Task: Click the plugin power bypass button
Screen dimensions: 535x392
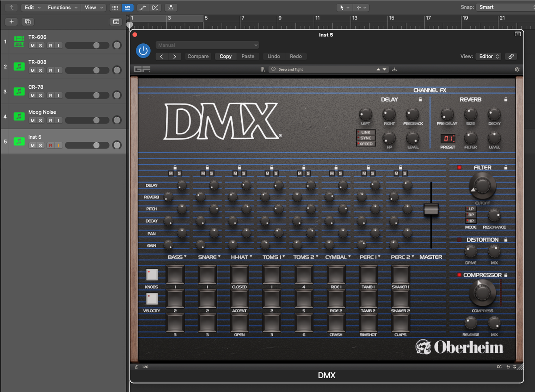Action: [143, 51]
